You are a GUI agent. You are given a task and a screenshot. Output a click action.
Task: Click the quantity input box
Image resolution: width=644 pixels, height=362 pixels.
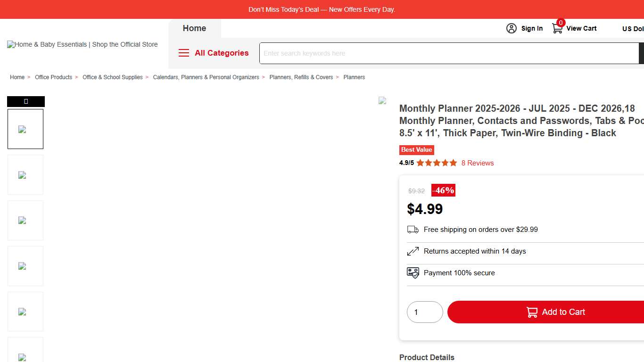coord(425,312)
